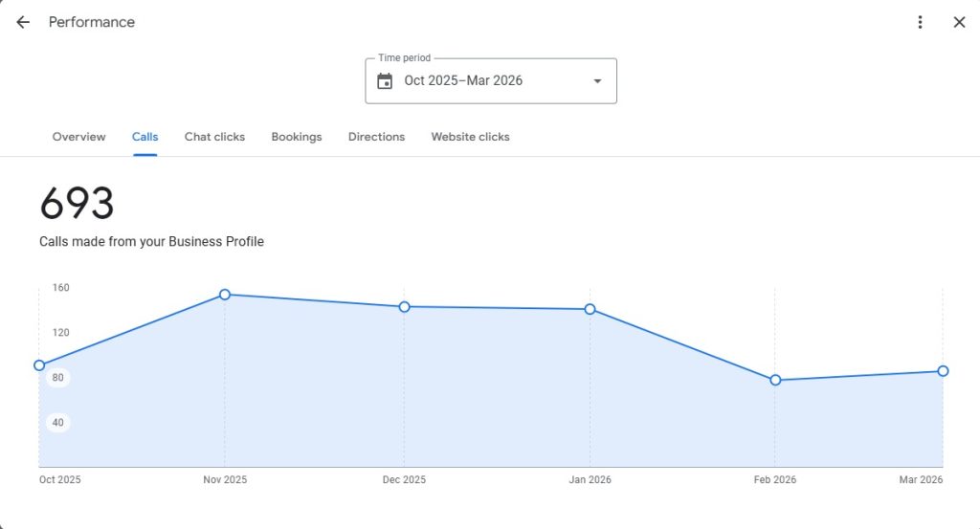
Task: Click the Feb 2026 data point
Action: (775, 380)
